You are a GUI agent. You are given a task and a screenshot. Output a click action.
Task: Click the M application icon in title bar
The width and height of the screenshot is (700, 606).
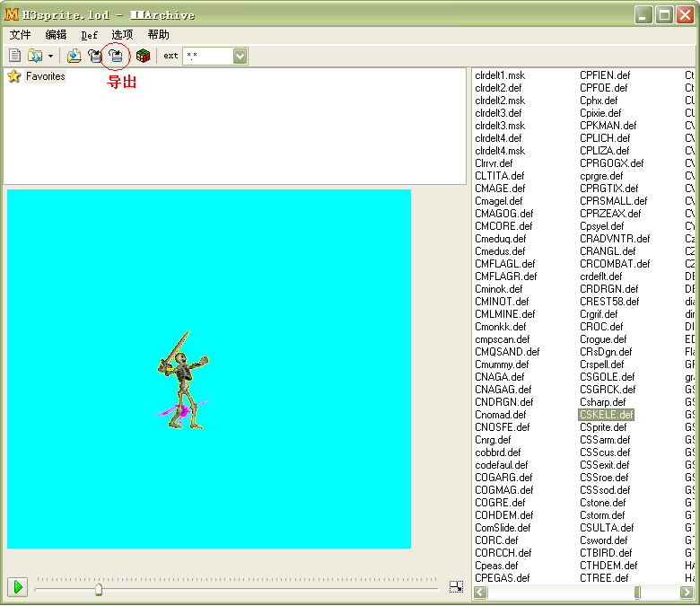pos(12,14)
